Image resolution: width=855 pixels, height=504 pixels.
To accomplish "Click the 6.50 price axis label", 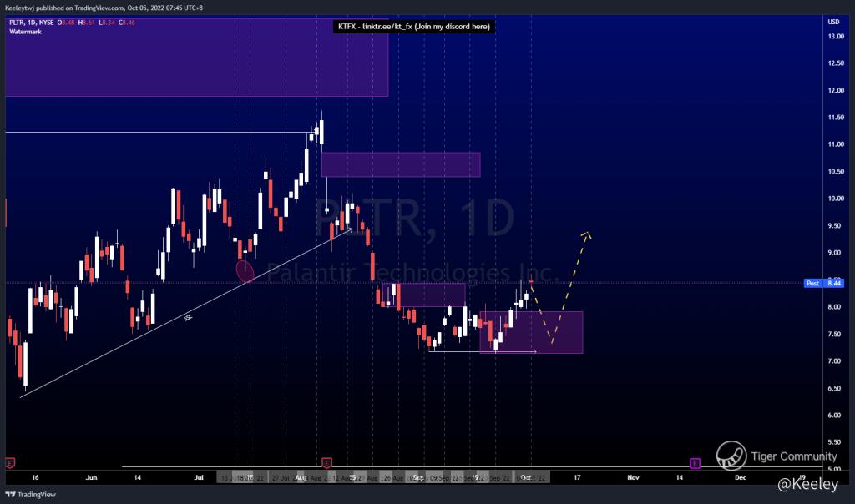I will pyautogui.click(x=834, y=389).
